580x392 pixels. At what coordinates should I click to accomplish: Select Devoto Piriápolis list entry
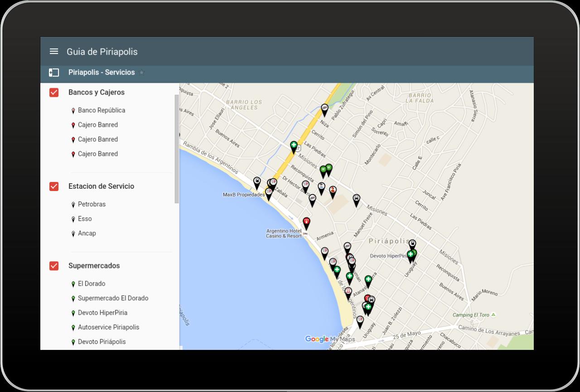coord(102,342)
